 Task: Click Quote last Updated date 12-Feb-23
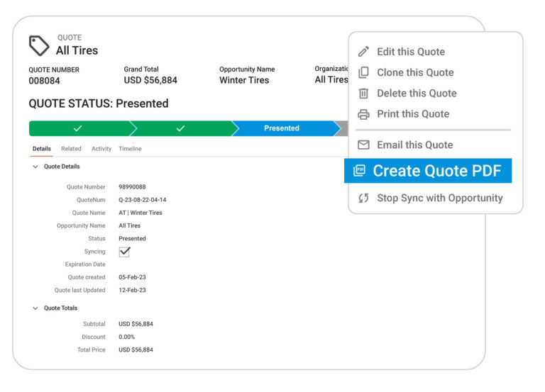[x=132, y=290]
